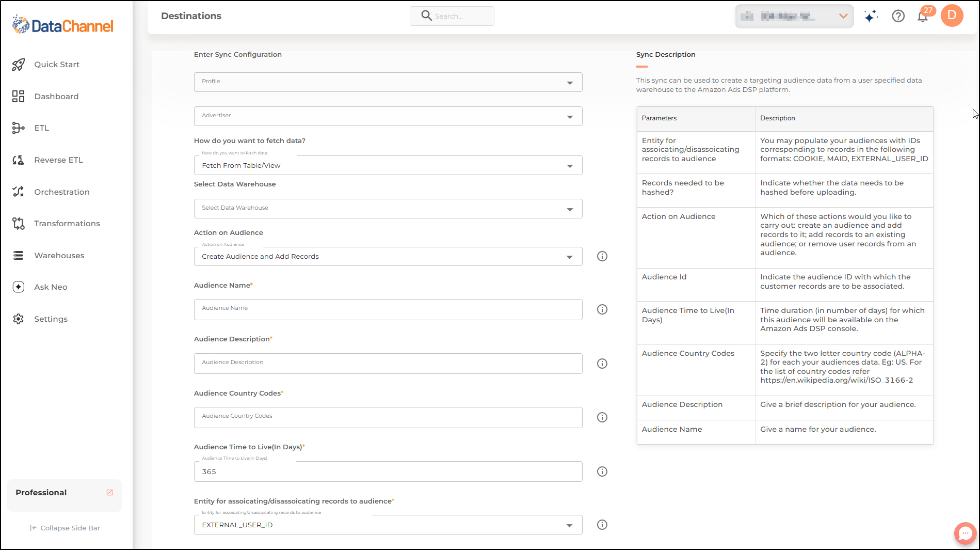The image size is (980, 550).
Task: Expand the account selector in header
Action: [x=794, y=17]
